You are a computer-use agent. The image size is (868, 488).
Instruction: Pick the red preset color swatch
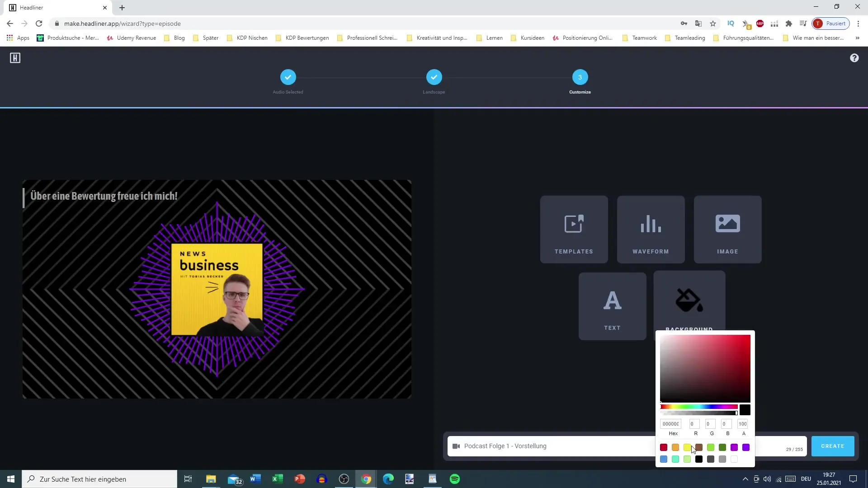[x=664, y=447]
